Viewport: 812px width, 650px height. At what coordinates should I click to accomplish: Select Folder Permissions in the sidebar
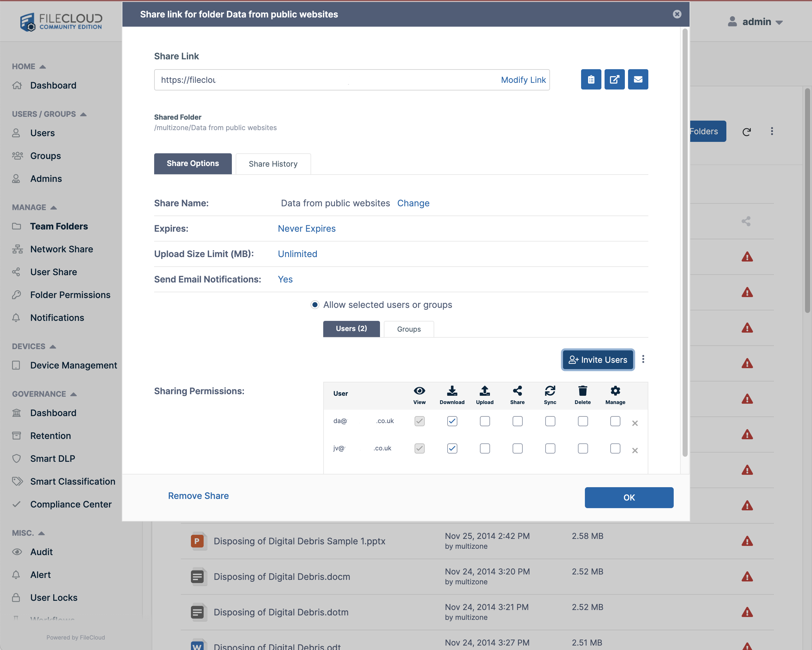tap(70, 295)
